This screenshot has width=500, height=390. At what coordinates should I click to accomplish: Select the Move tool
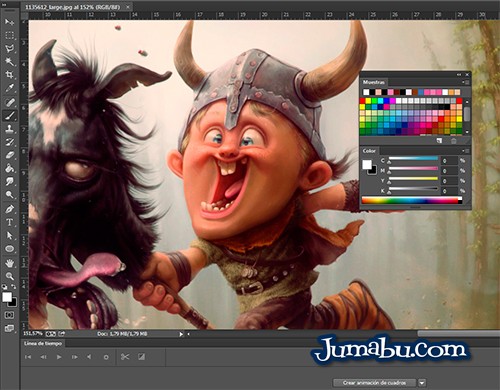(x=9, y=22)
